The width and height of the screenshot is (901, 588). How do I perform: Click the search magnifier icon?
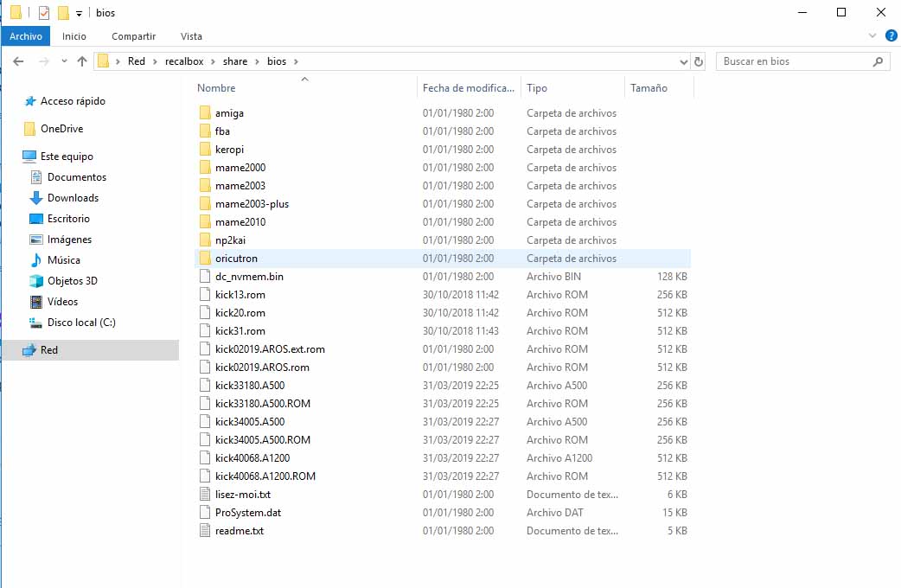878,61
